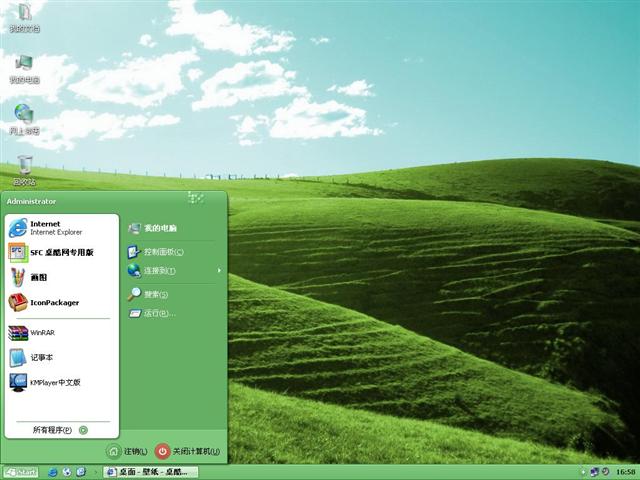Image resolution: width=640 pixels, height=480 pixels.
Task: Click the 关闭计算机(U) shut down button
Action: pos(188,451)
